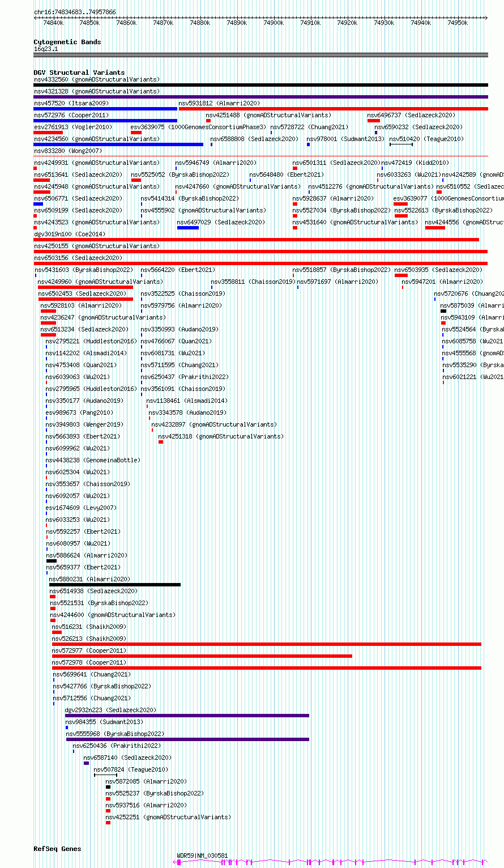
Task: Open nsv4512276 gnomAD variant label
Action: (x=371, y=186)
